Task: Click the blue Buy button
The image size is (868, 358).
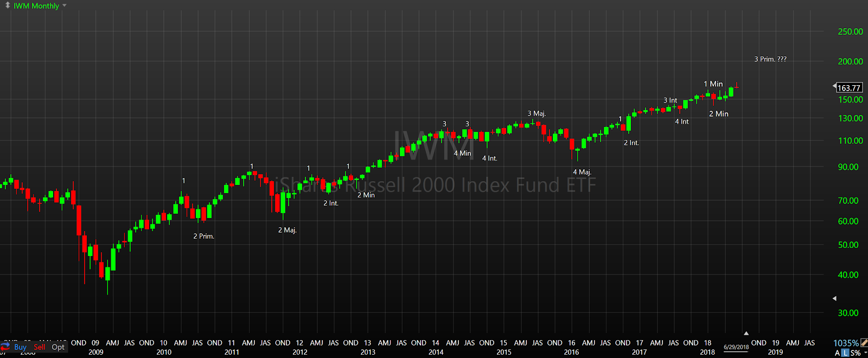Action: [x=20, y=347]
